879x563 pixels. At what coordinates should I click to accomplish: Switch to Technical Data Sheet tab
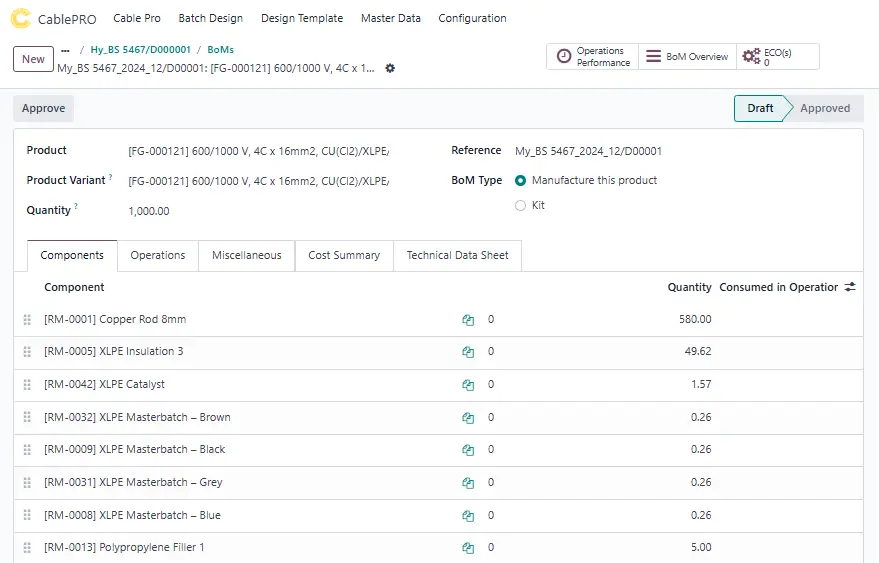tap(457, 256)
